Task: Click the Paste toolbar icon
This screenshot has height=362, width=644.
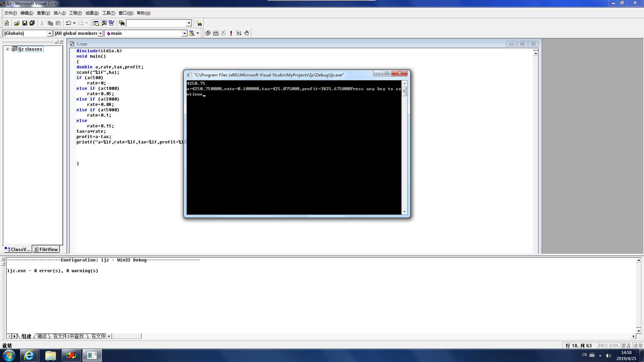Action: [58, 23]
